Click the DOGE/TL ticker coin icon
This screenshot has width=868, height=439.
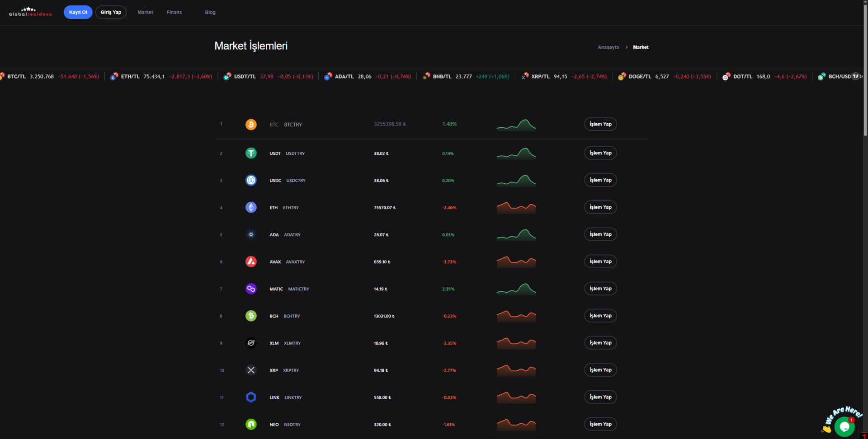[x=622, y=76]
